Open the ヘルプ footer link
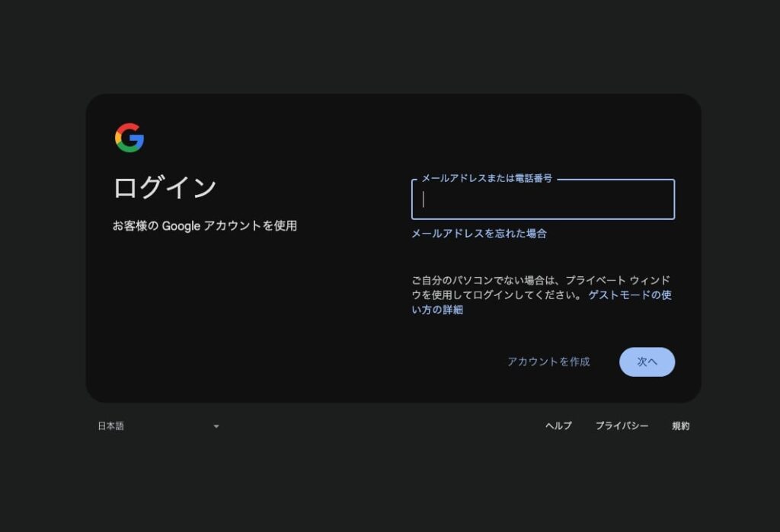The image size is (780, 532). click(x=558, y=426)
